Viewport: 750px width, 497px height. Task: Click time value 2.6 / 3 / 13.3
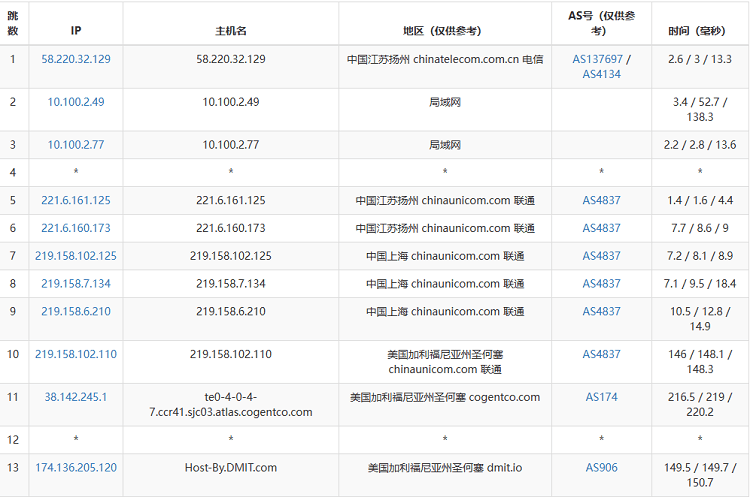click(x=700, y=59)
